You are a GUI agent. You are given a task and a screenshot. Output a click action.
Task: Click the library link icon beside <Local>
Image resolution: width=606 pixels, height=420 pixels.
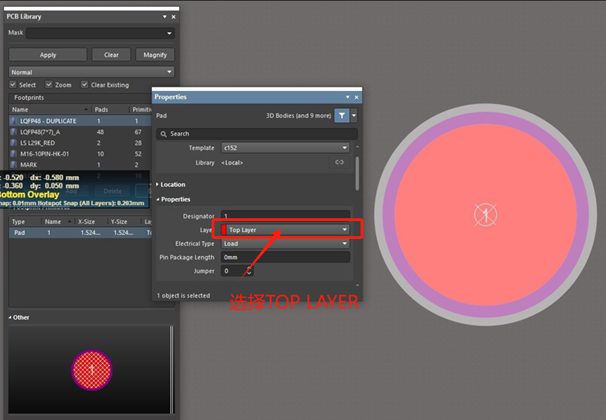coord(339,162)
